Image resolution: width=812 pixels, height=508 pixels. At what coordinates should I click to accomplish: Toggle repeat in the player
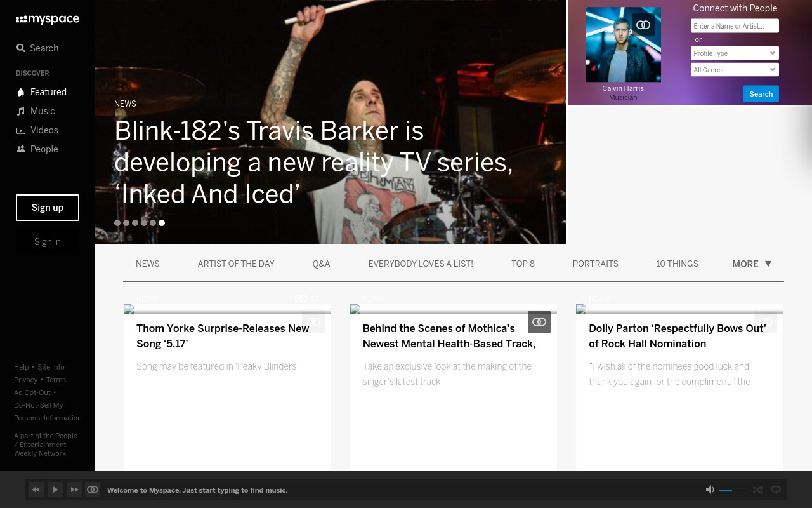point(775,490)
